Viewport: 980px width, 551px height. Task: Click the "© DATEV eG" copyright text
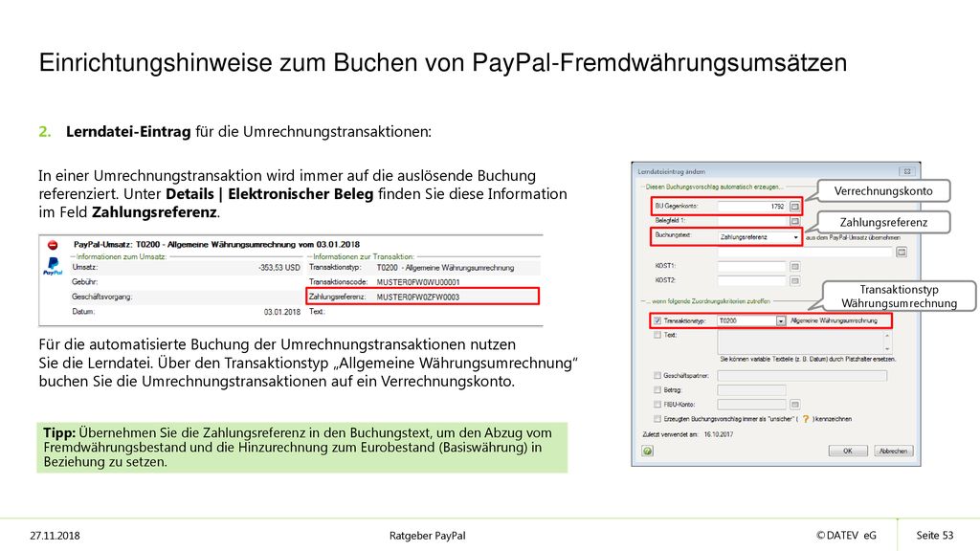coord(846,536)
